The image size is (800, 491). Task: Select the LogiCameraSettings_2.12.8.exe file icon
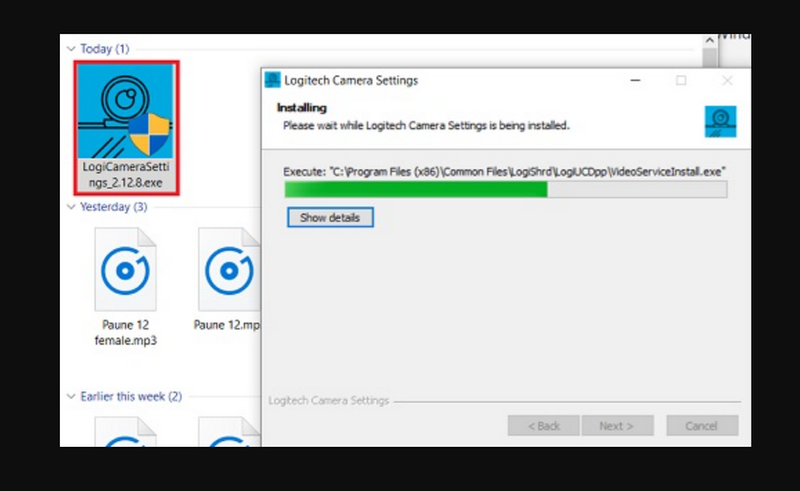click(x=126, y=111)
